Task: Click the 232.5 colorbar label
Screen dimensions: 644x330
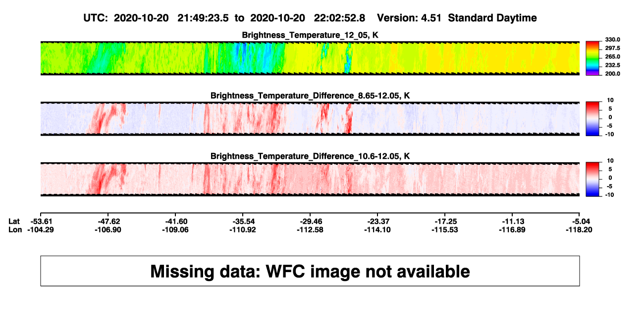Action: pos(612,65)
